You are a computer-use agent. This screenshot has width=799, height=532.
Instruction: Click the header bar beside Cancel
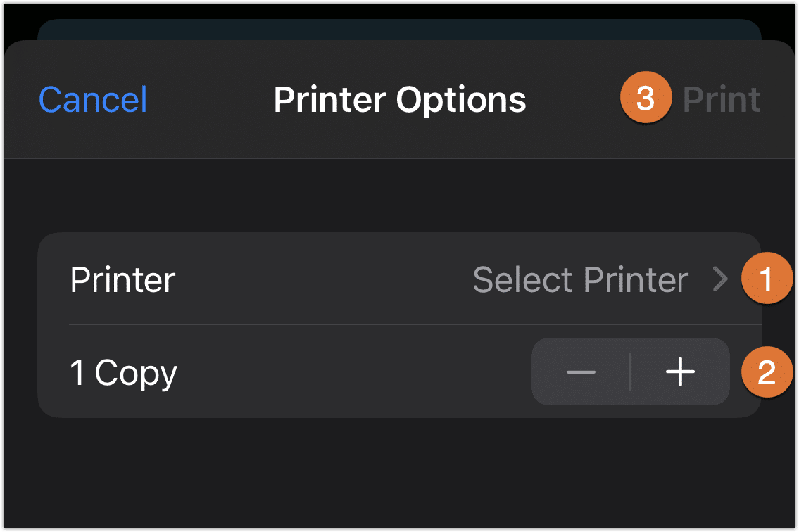pyautogui.click(x=210, y=99)
